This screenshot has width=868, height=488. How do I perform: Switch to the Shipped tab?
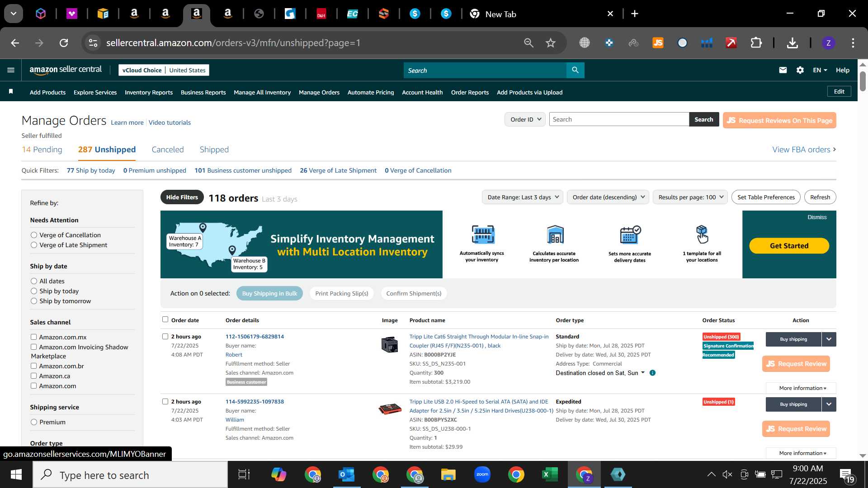click(214, 150)
